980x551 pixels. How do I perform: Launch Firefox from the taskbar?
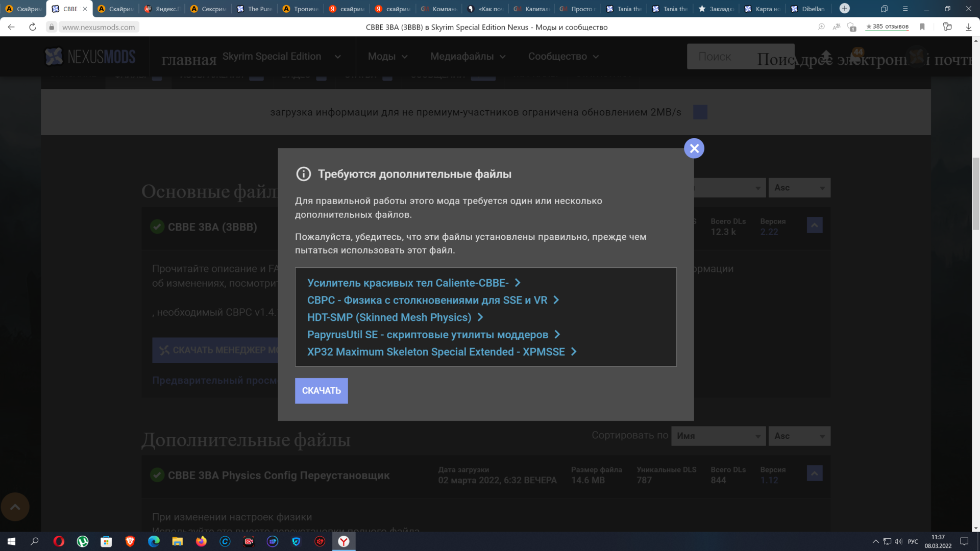(201, 541)
